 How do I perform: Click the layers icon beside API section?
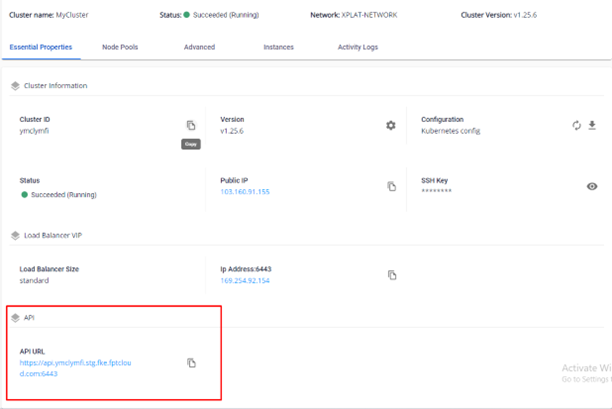coord(15,317)
